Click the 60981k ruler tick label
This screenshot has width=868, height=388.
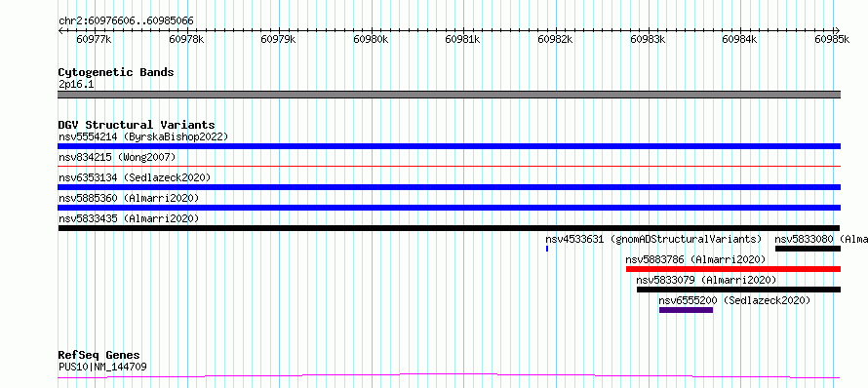click(x=463, y=39)
